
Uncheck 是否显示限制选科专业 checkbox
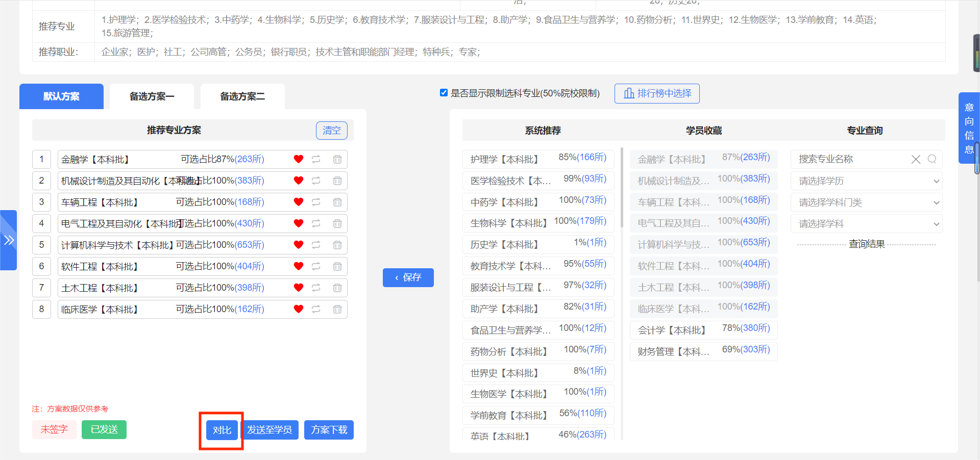point(444,93)
